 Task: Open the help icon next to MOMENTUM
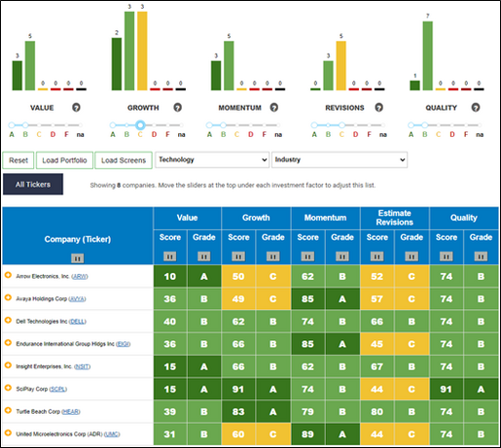(x=274, y=107)
